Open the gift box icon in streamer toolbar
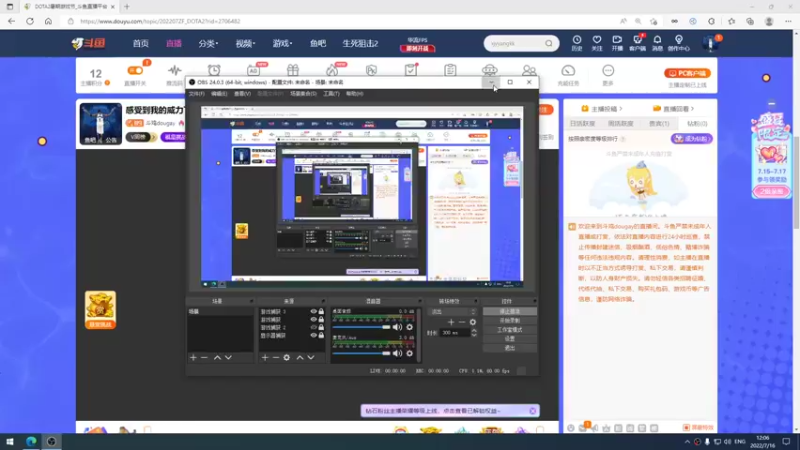 [x=292, y=70]
